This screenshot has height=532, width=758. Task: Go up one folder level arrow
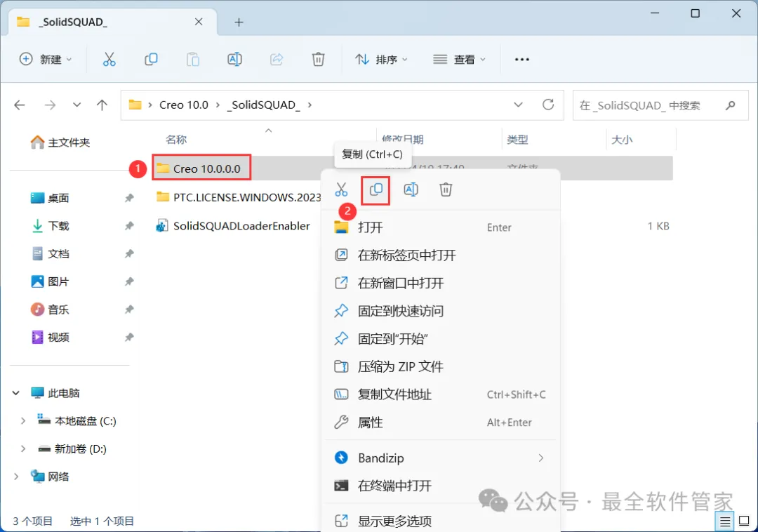(x=102, y=105)
